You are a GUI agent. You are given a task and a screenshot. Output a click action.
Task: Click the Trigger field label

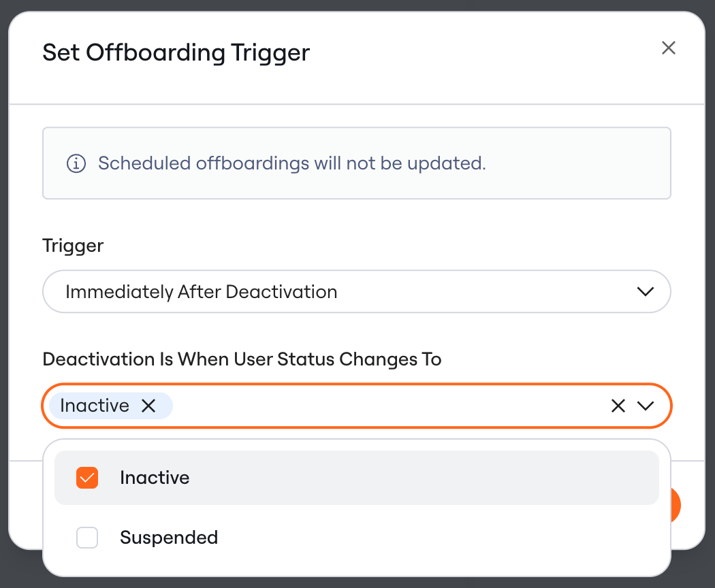pyautogui.click(x=73, y=246)
